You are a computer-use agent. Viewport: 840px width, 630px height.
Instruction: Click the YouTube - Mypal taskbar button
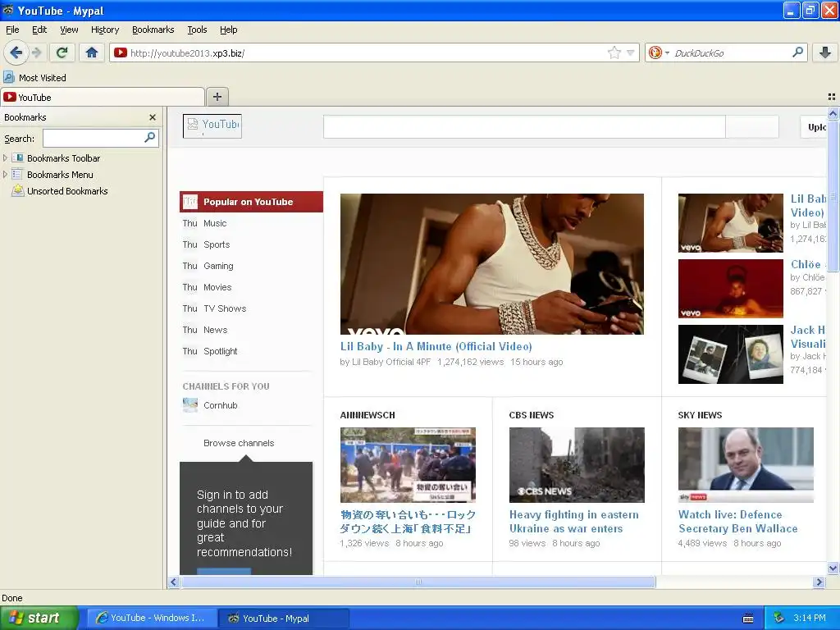(283, 618)
